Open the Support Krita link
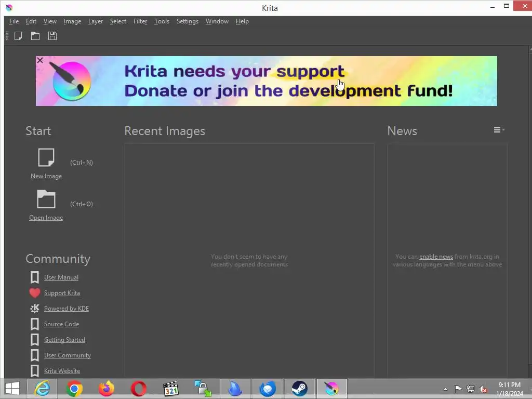Image resolution: width=532 pixels, height=399 pixels. (62, 293)
